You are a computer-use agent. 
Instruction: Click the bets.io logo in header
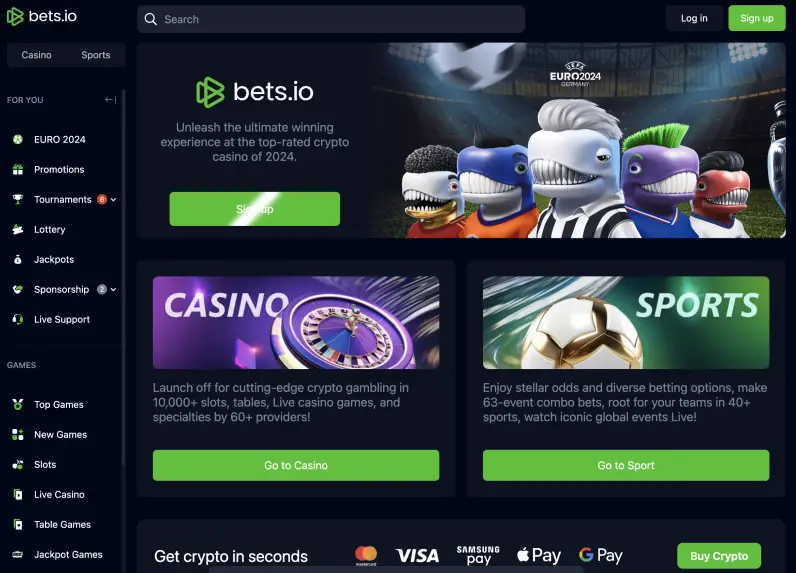coord(42,16)
